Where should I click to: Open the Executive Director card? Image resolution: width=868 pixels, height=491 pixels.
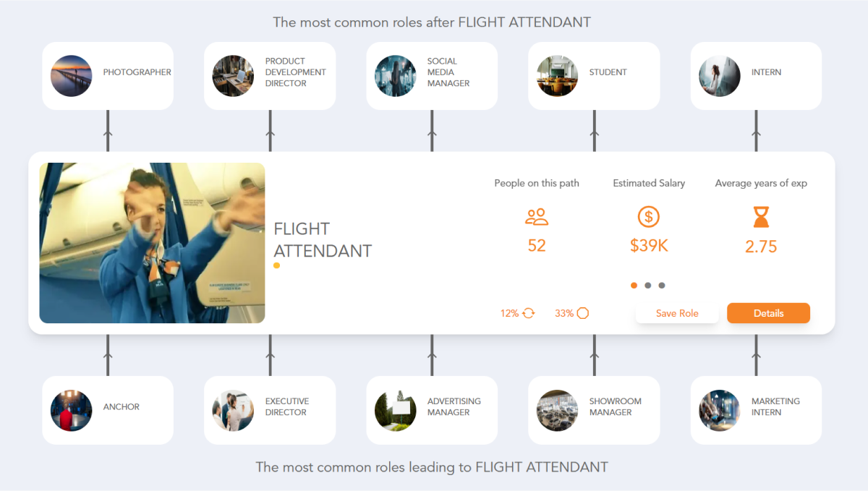(269, 410)
